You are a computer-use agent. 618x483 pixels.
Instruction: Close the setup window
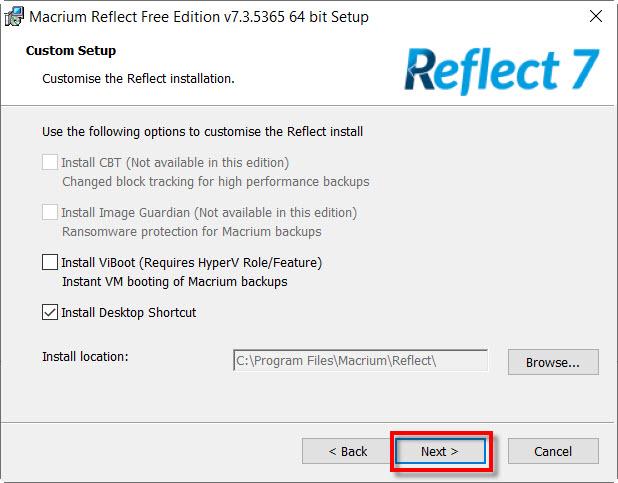point(597,17)
